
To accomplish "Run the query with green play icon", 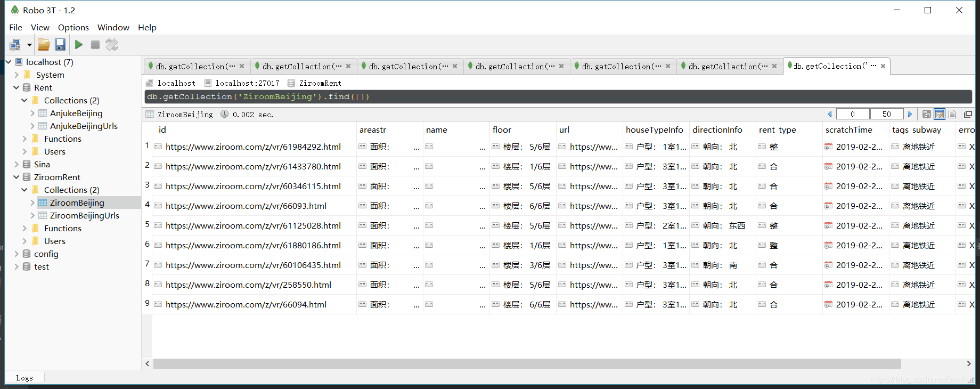I will coord(79,45).
